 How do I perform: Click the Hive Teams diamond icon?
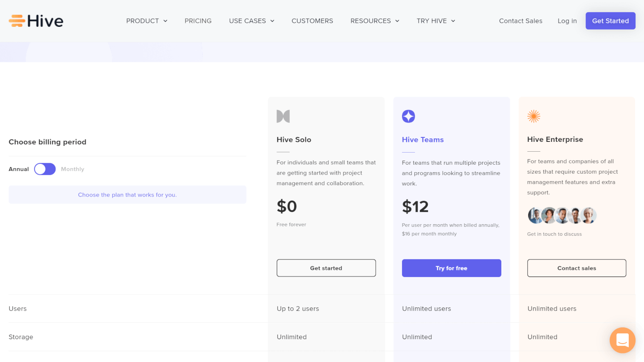408,116
